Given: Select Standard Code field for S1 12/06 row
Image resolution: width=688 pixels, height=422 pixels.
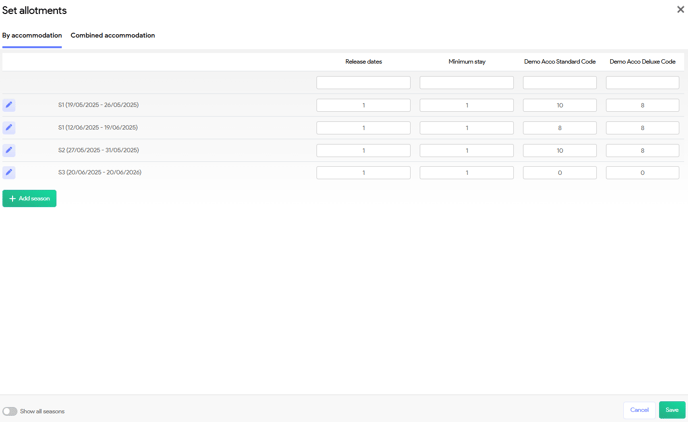Looking at the screenshot, I should click(559, 128).
